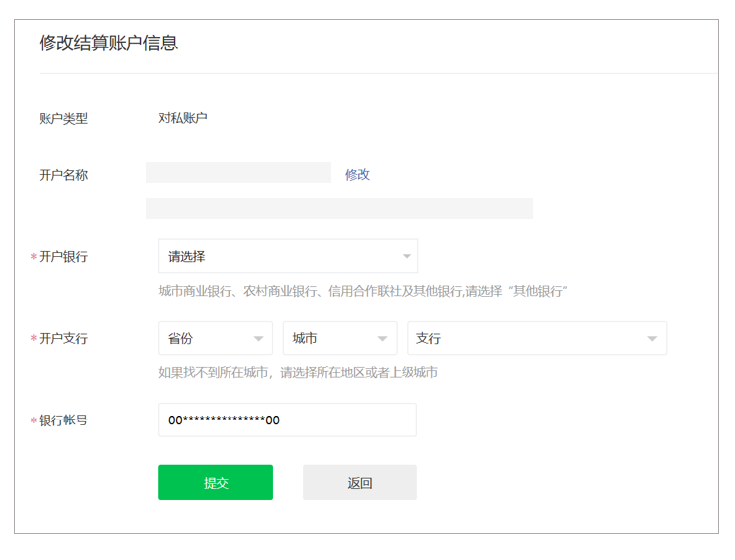The image size is (735, 560).
Task: Click the 开户银行 field label
Action: coord(63,257)
